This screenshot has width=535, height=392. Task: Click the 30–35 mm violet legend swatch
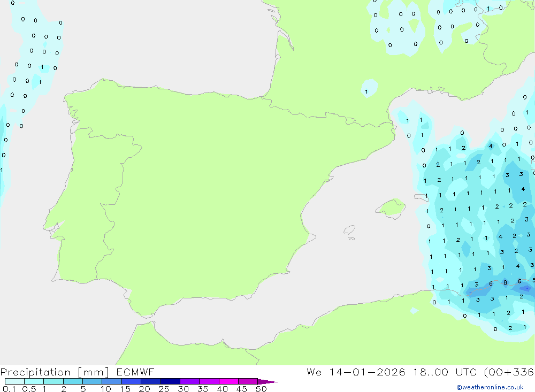click(x=190, y=381)
